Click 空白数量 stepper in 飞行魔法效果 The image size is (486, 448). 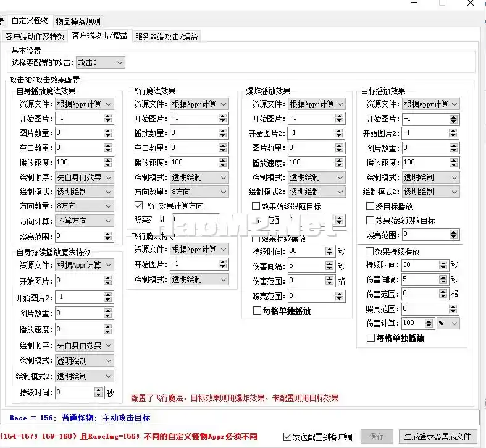[x=222, y=148]
